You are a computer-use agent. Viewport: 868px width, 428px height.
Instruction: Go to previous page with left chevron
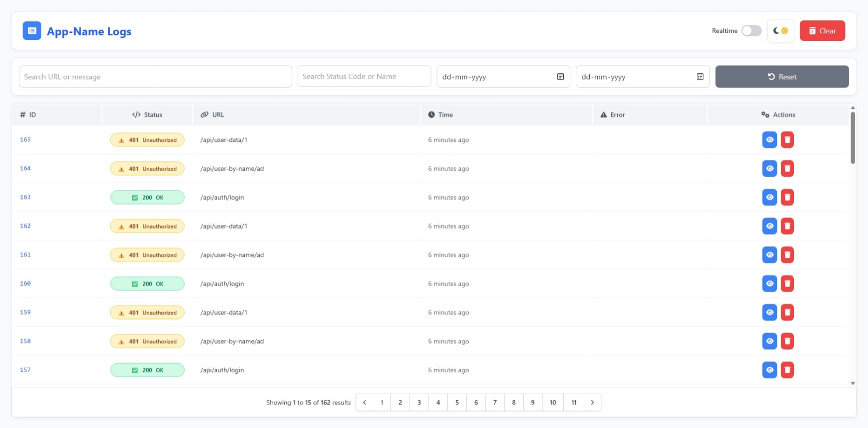click(x=364, y=403)
